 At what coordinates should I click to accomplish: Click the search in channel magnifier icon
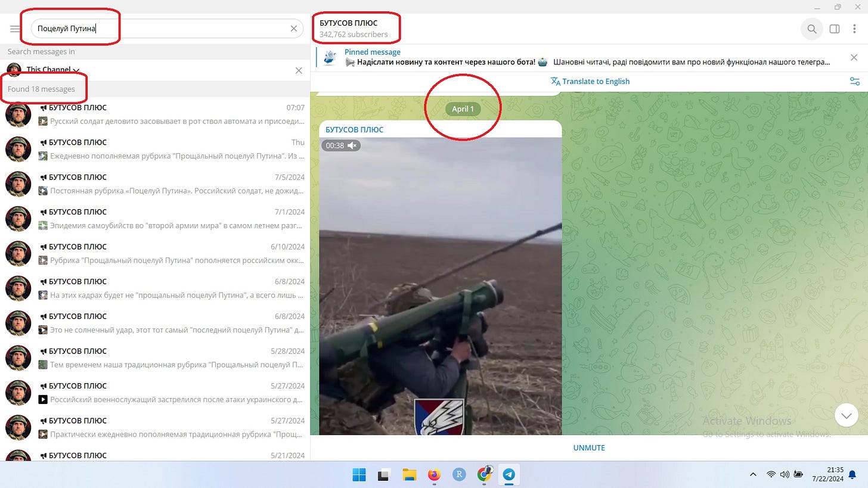point(811,29)
